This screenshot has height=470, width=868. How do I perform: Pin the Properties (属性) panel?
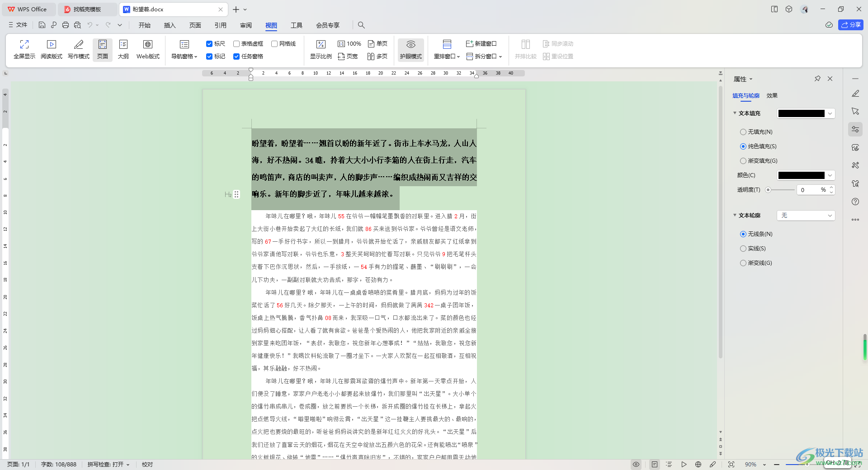tap(817, 79)
